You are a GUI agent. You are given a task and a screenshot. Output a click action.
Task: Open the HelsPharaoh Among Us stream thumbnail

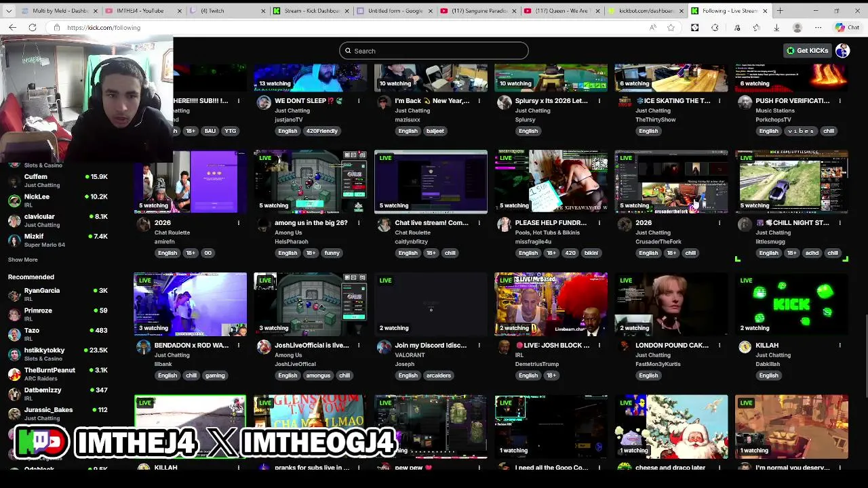(x=311, y=182)
